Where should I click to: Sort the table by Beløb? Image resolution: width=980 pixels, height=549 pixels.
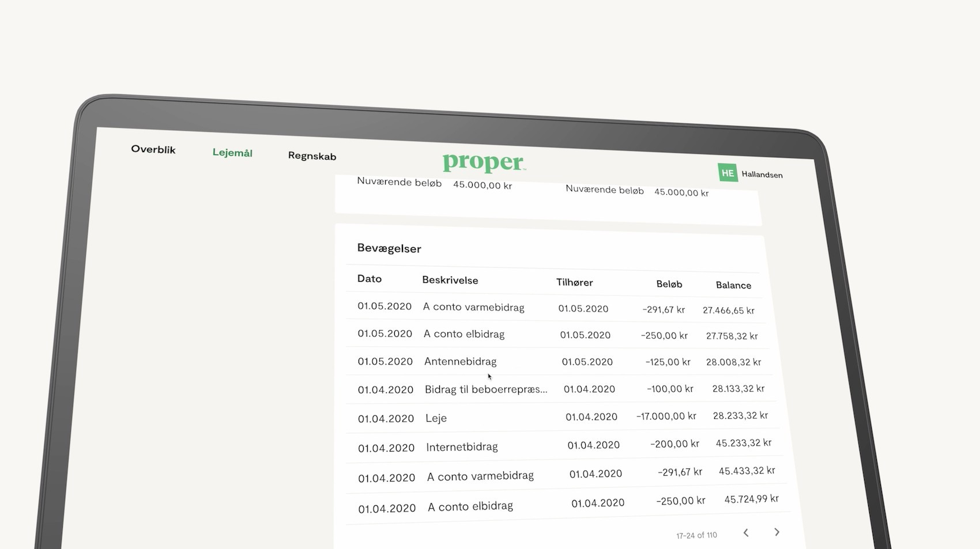[669, 284]
